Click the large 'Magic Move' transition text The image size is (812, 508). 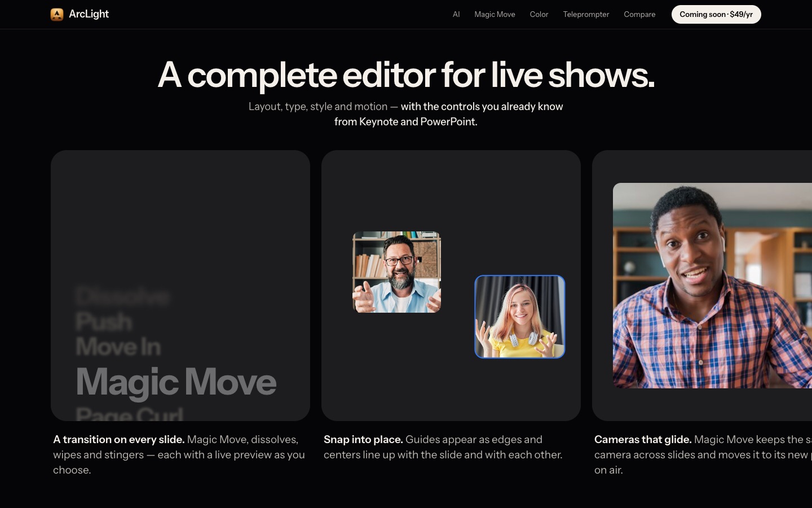click(x=176, y=382)
